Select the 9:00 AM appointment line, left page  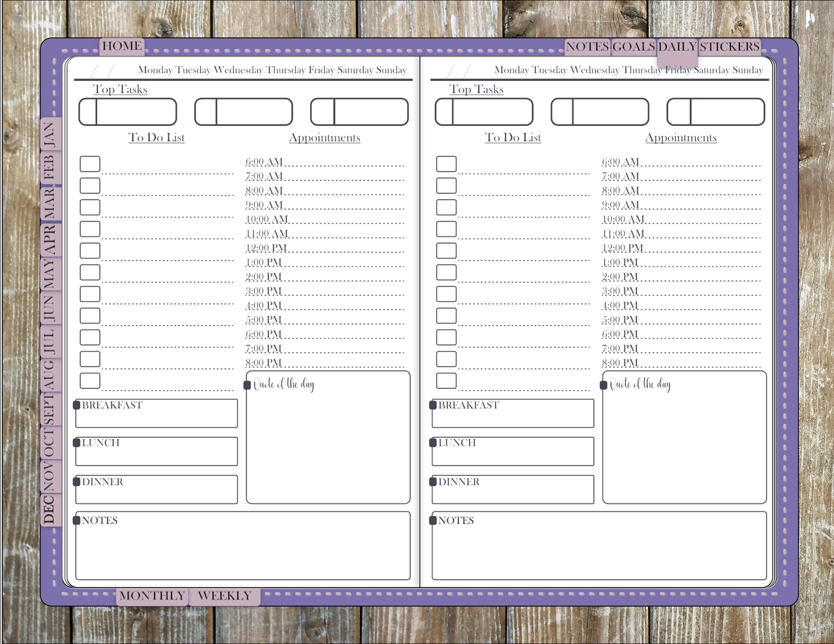pyautogui.click(x=325, y=205)
